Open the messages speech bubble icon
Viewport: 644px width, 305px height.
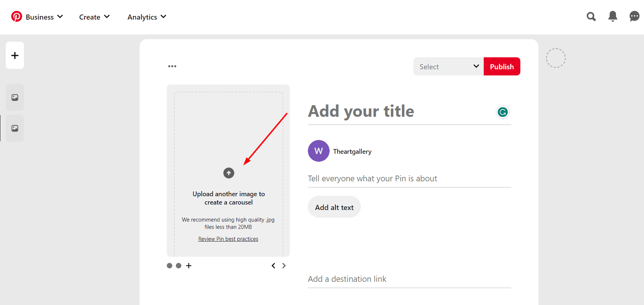pos(634,16)
